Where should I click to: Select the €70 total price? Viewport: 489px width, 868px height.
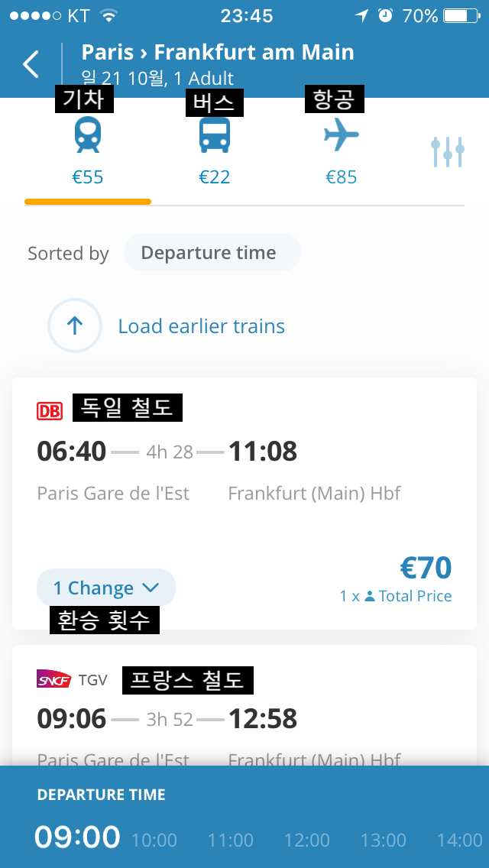coord(426,568)
